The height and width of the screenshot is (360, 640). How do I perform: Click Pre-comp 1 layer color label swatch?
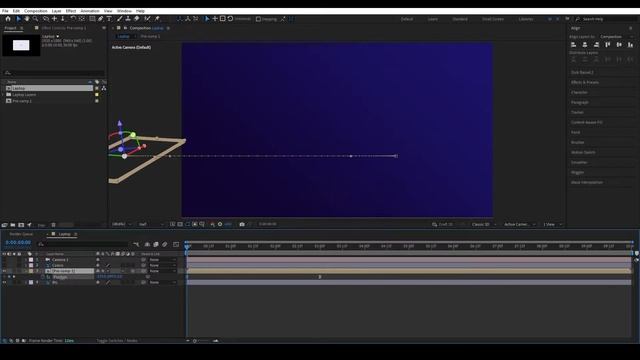31,271
